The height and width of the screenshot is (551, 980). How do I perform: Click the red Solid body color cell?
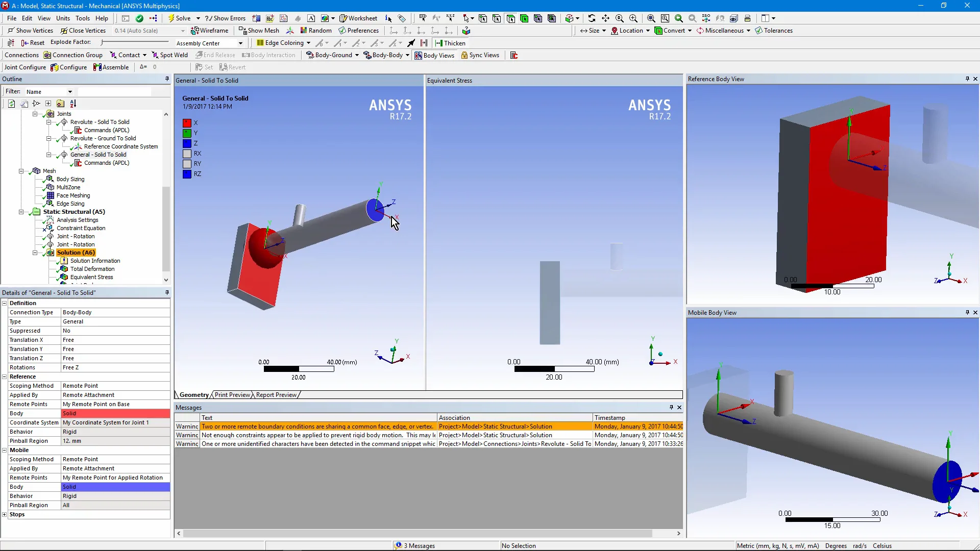click(x=115, y=413)
